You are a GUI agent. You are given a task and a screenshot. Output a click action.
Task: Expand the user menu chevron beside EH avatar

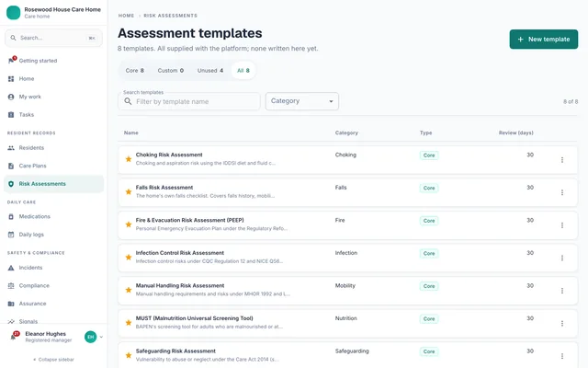point(101,337)
